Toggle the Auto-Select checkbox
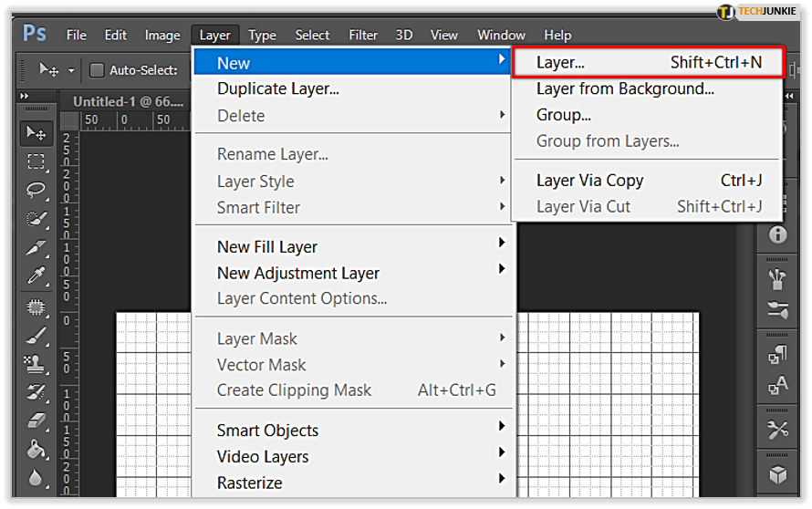This screenshot has height=509, width=812. click(97, 70)
